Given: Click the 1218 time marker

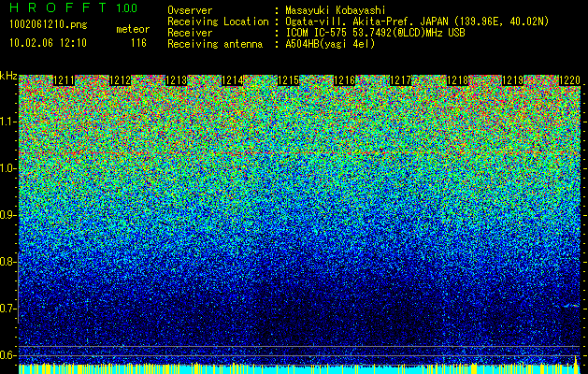Looking at the screenshot, I should pyautogui.click(x=458, y=80).
